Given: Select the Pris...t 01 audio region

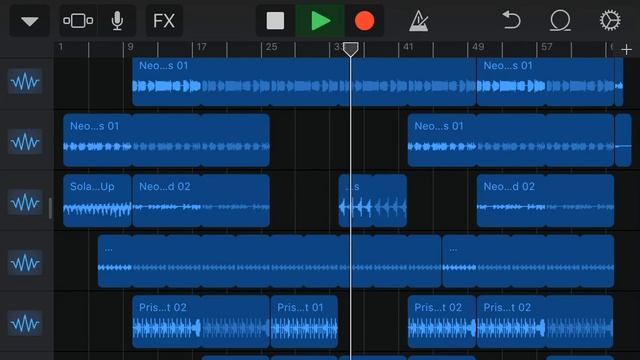Looking at the screenshot, I should coord(304,322).
